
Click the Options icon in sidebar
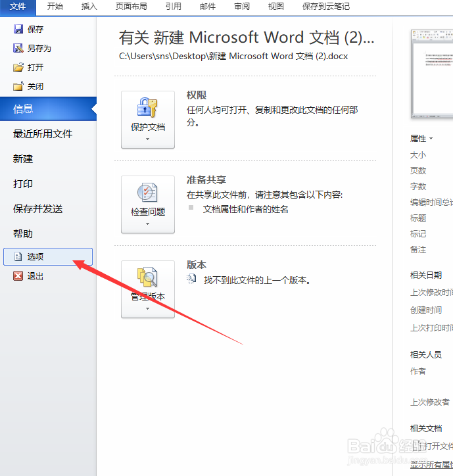[18, 256]
